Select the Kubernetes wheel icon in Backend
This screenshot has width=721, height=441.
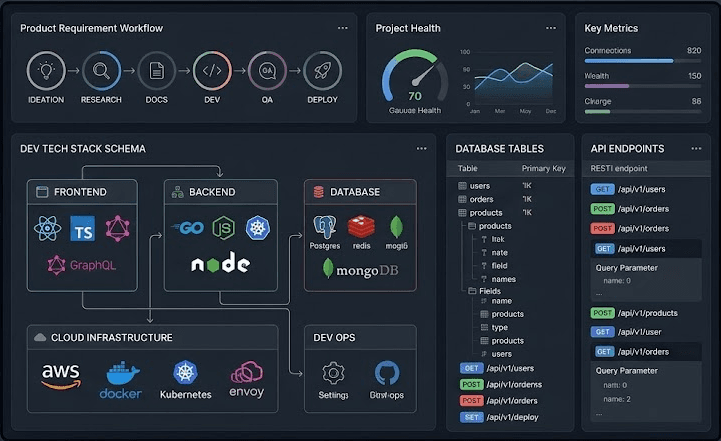click(258, 228)
